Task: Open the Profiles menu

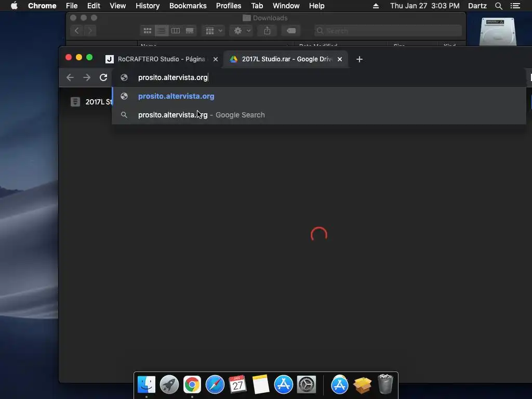Action: point(229,6)
